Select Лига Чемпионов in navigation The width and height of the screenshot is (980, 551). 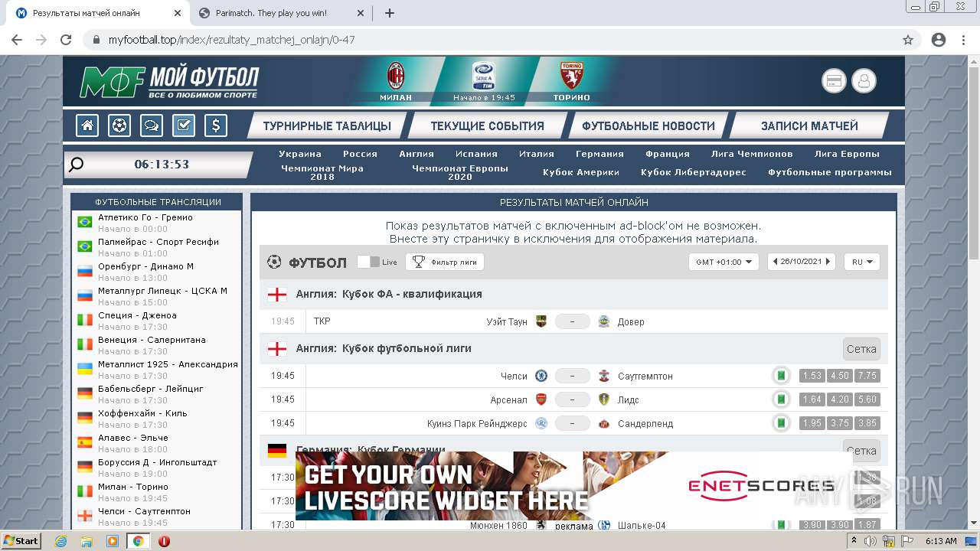pos(752,154)
